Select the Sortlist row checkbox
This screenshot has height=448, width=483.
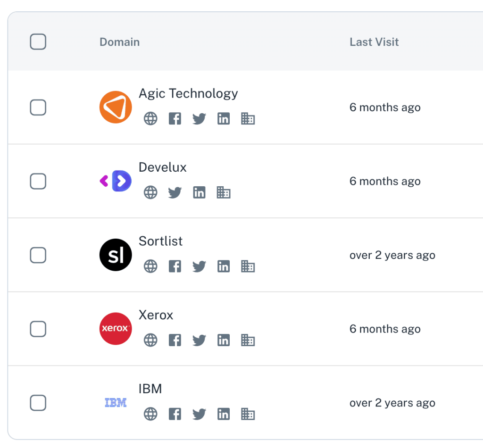pyautogui.click(x=38, y=255)
